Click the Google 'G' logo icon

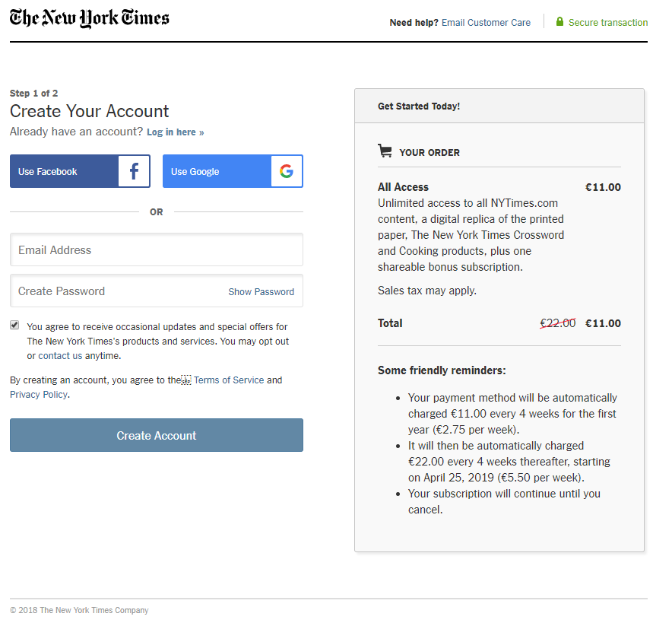pyautogui.click(x=287, y=171)
